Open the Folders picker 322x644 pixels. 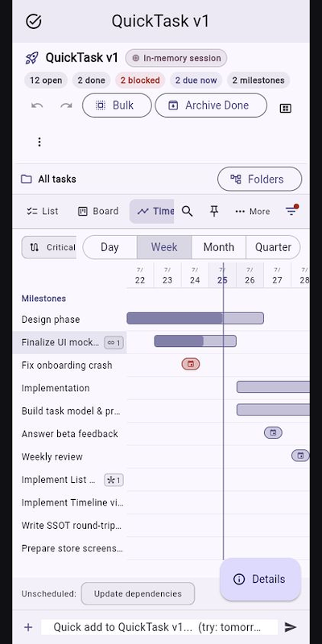point(259,179)
